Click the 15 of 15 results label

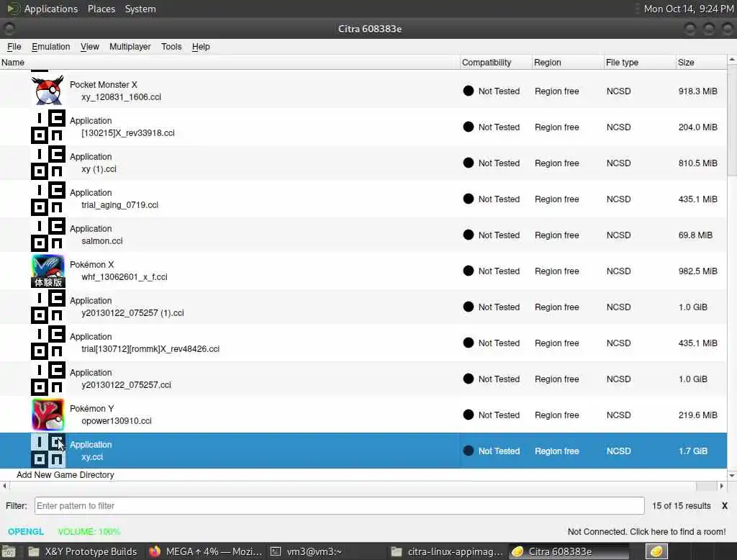point(681,505)
